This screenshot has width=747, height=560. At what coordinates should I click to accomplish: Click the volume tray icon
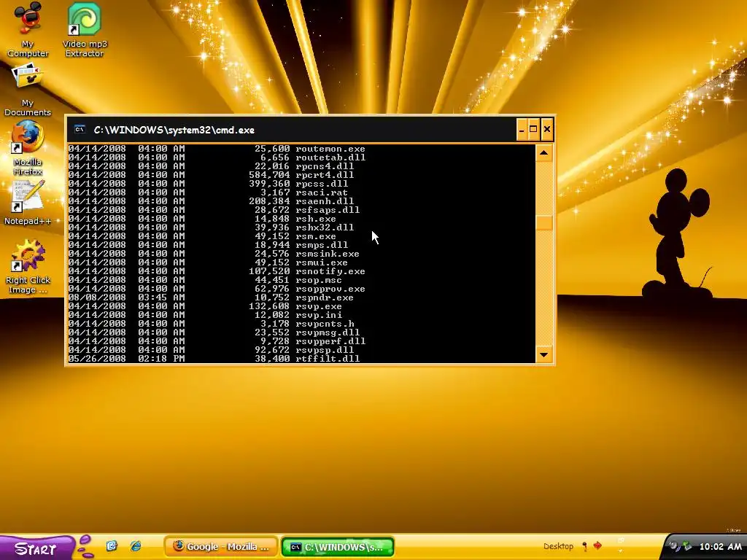pyautogui.click(x=674, y=546)
